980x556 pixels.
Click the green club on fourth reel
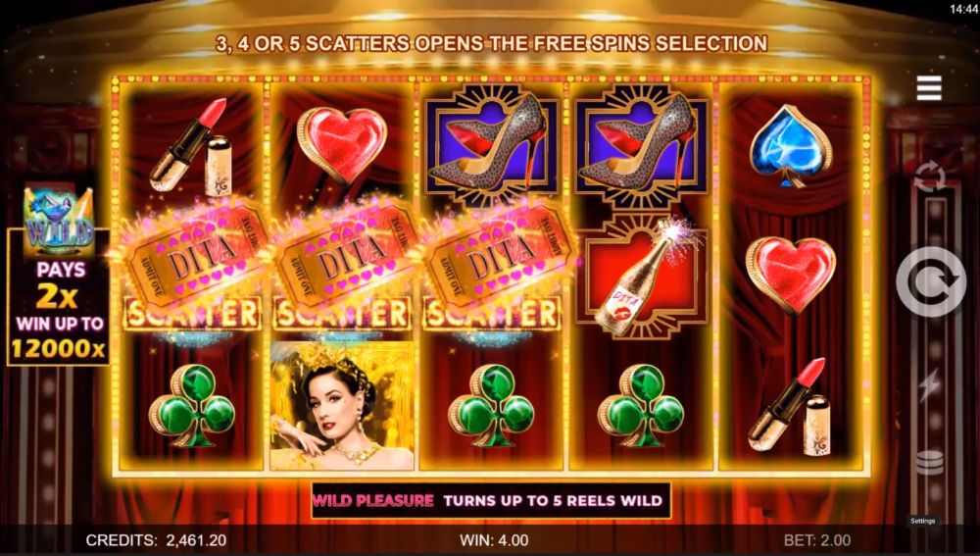(x=641, y=405)
